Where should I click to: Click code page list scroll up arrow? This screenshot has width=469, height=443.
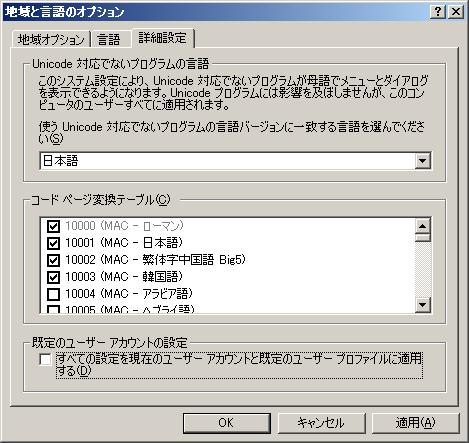(x=423, y=226)
